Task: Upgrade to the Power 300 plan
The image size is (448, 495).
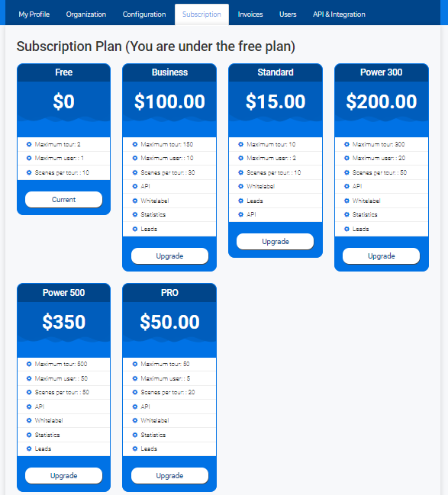Action: 382,256
